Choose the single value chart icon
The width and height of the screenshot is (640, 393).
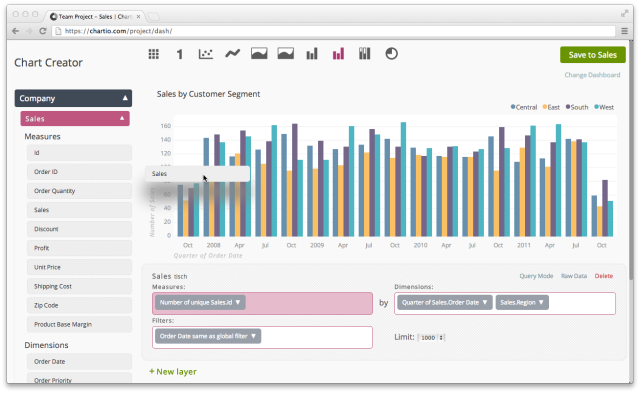pos(180,54)
